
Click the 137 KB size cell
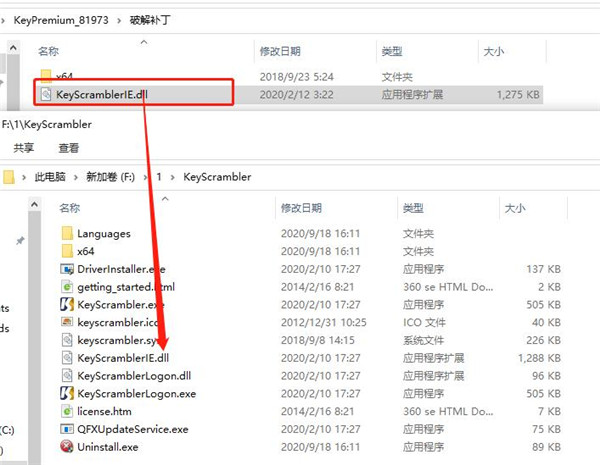[543, 269]
